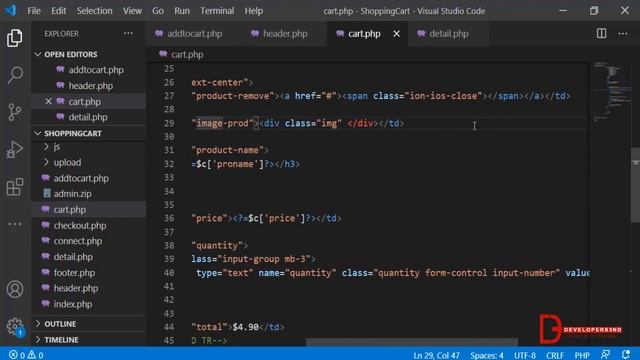Screen dimensions: 640x360
Task: Open the Manage gear icon
Action: coord(15,326)
